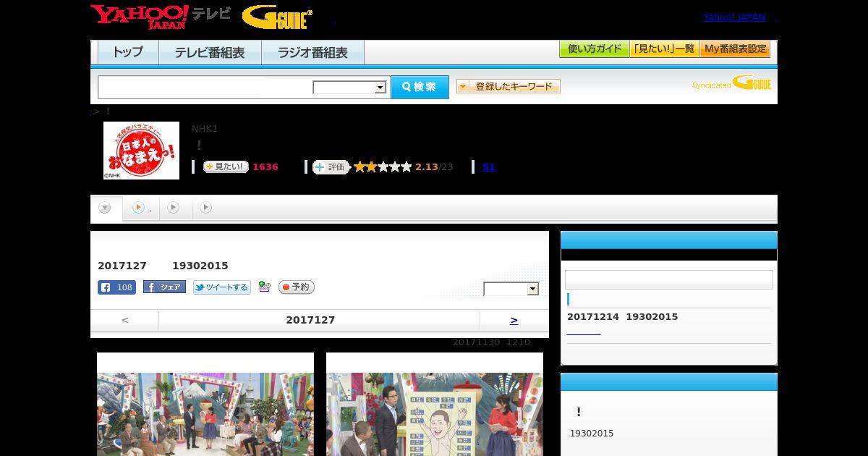The width and height of the screenshot is (868, 456).
Task: Open the ラジオ番組表 tab
Action: (312, 52)
